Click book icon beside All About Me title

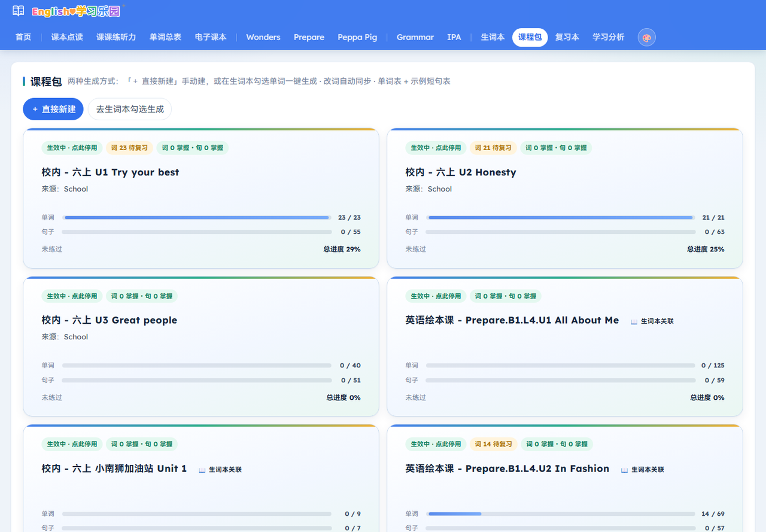(634, 321)
